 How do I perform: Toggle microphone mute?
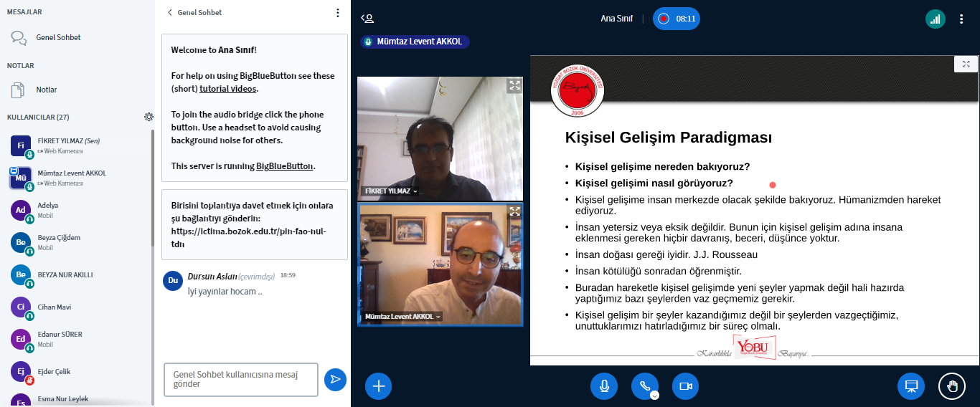pyautogui.click(x=604, y=386)
